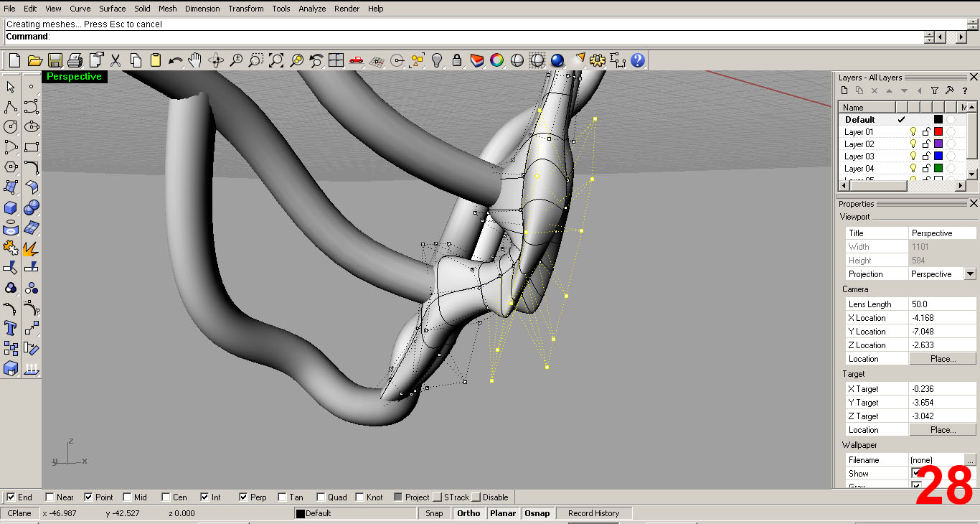This screenshot has height=524, width=980.
Task: Click the Target Location Place button
Action: pyautogui.click(x=943, y=429)
